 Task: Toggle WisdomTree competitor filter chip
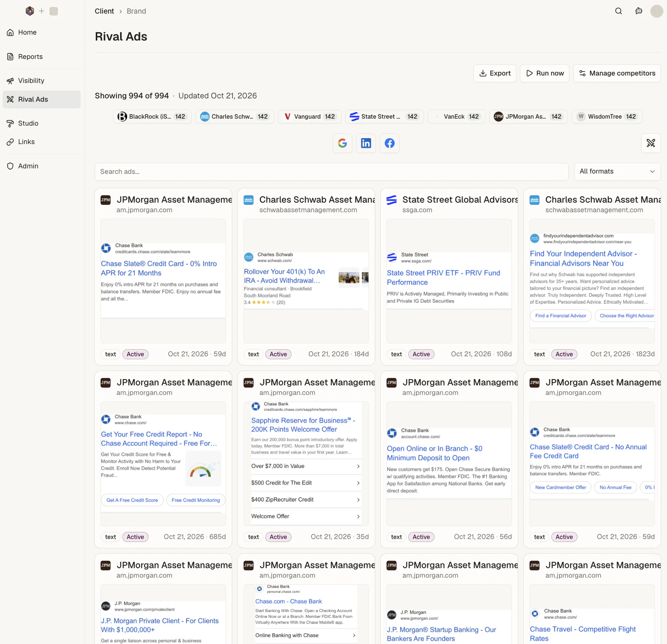(607, 117)
